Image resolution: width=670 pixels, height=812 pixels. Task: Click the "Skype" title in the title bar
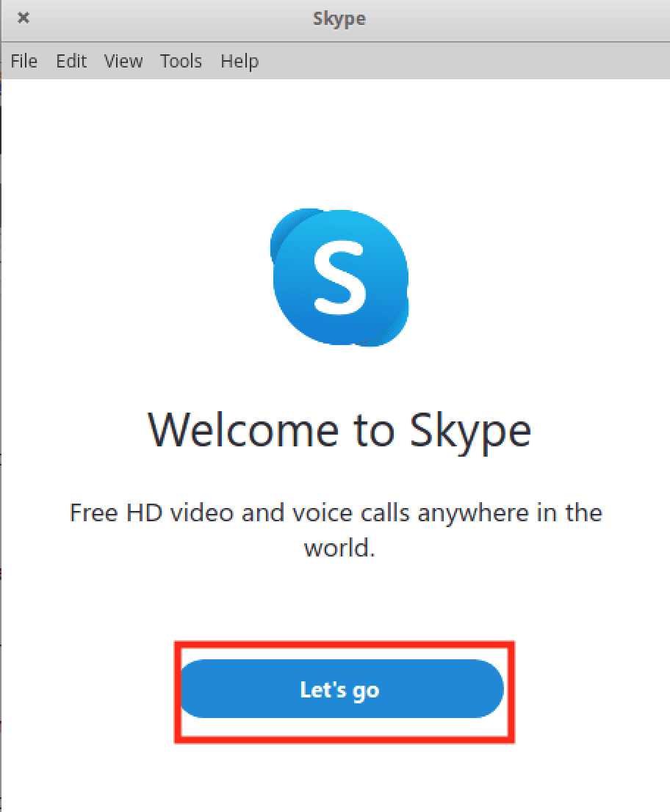pyautogui.click(x=339, y=19)
